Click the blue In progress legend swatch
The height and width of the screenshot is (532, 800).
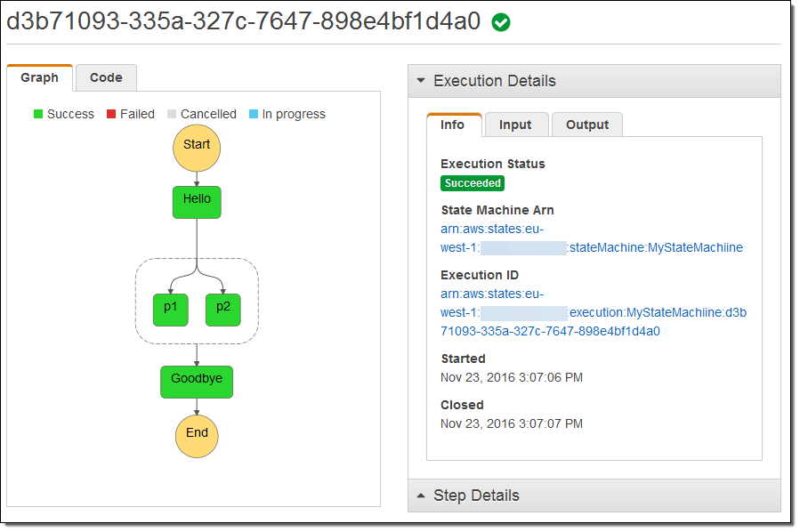coord(254,114)
